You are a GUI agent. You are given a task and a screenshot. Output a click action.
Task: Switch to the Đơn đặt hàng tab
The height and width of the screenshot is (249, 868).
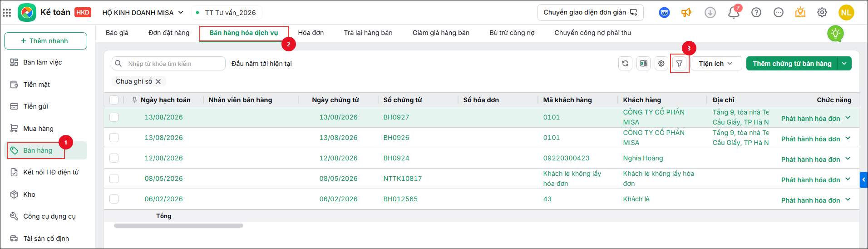[x=169, y=33]
